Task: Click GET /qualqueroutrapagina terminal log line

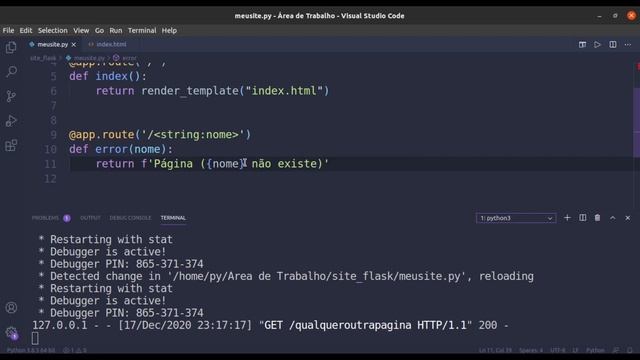Action: coord(270,325)
